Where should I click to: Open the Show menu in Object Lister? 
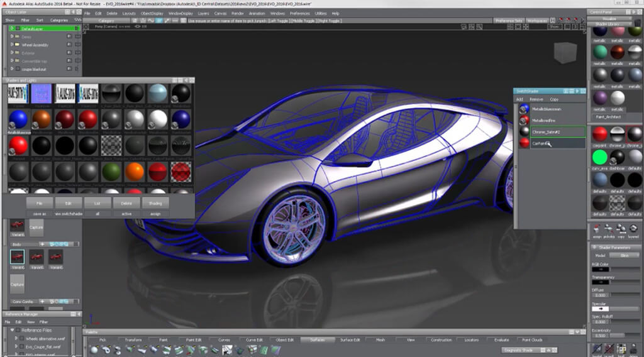pos(10,19)
